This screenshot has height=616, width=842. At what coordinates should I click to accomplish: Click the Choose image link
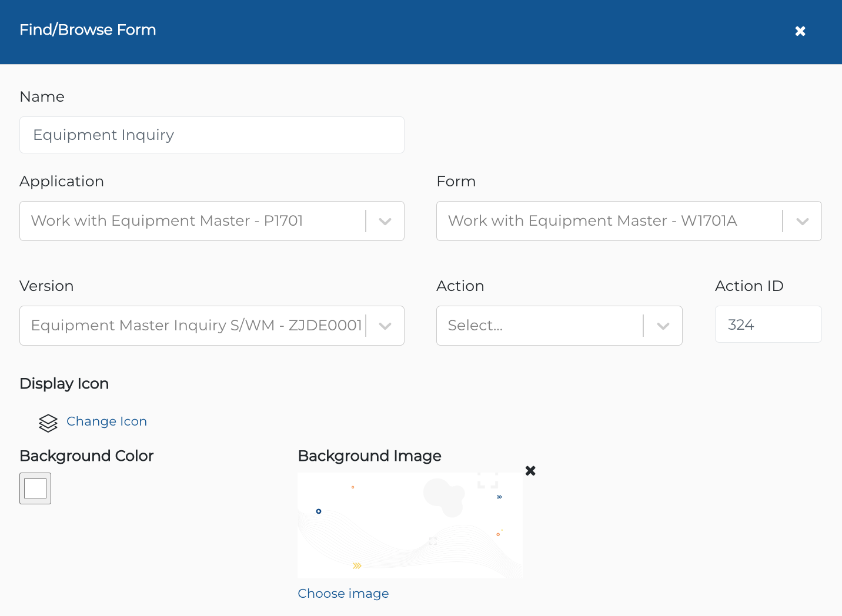click(x=343, y=594)
